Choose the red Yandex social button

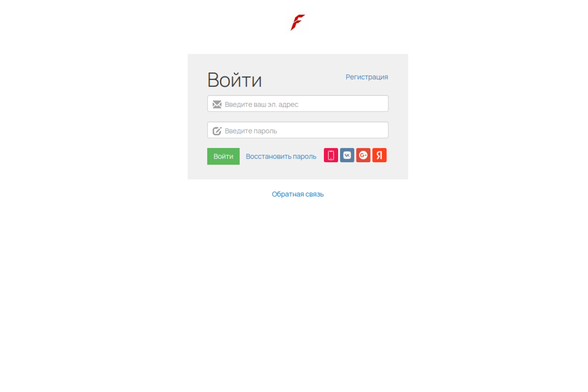[x=379, y=155]
